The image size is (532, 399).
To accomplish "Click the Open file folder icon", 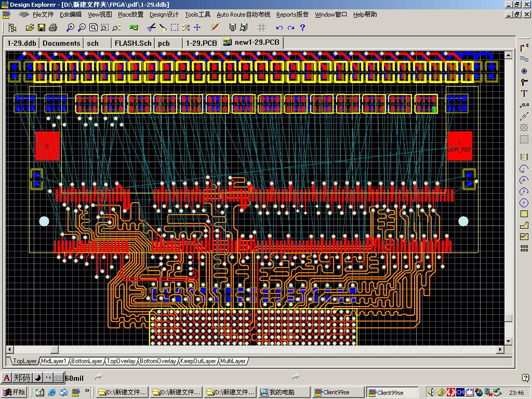I will coord(30,28).
